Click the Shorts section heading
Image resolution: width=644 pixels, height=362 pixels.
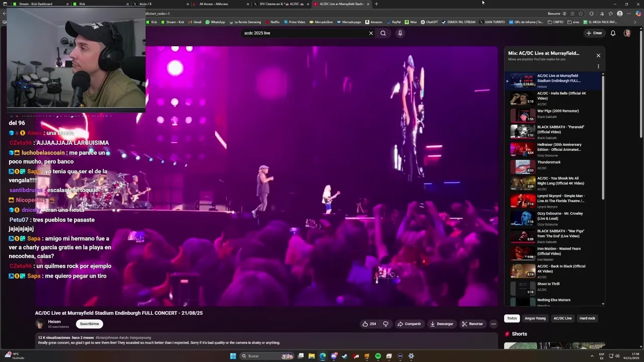[519, 334]
